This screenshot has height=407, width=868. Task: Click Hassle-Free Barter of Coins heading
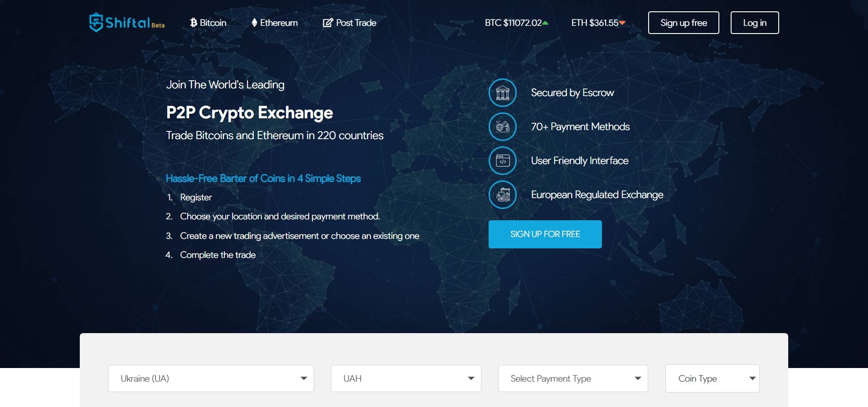click(x=263, y=179)
